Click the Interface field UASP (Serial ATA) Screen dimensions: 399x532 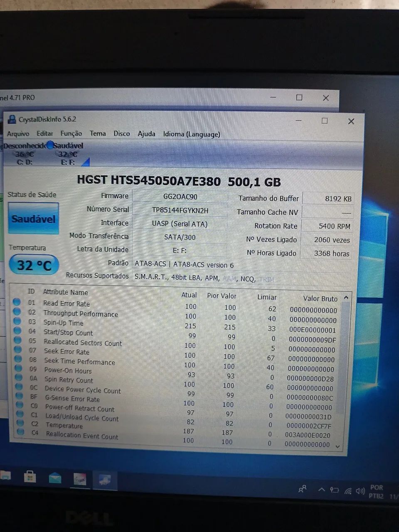(180, 224)
